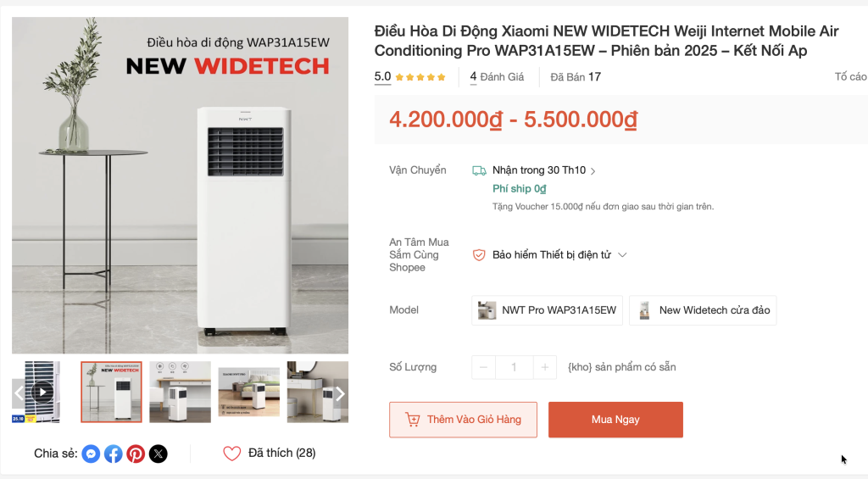
Task: Share product on X icon
Action: (x=159, y=454)
